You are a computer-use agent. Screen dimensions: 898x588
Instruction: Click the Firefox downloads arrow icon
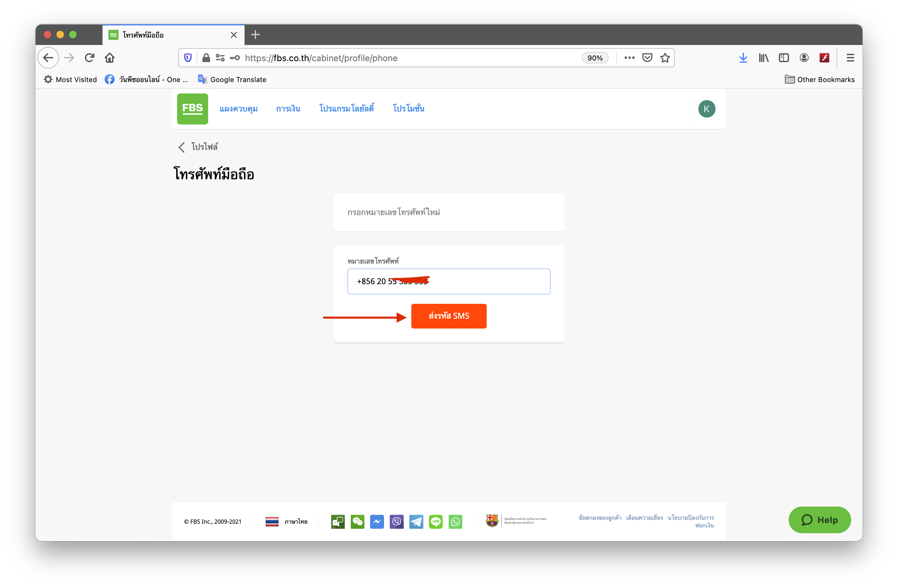(743, 58)
